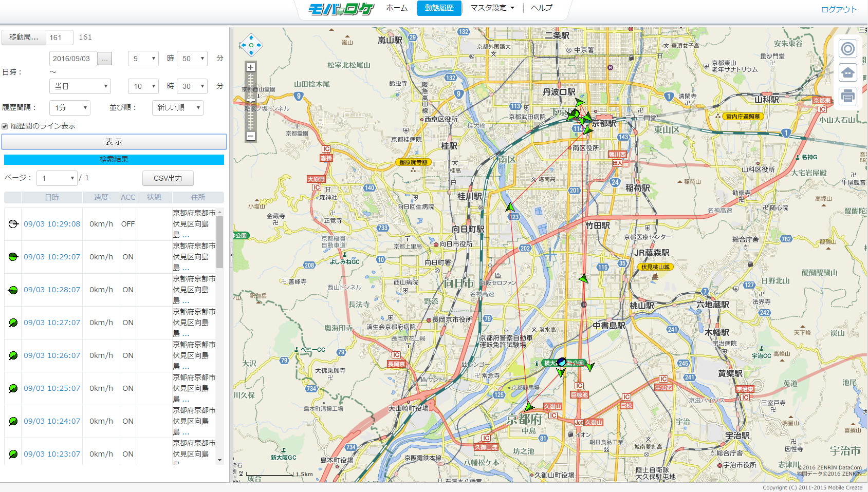The height and width of the screenshot is (492, 868).
Task: Open history entry 09/03 10:29:08
Action: [52, 224]
